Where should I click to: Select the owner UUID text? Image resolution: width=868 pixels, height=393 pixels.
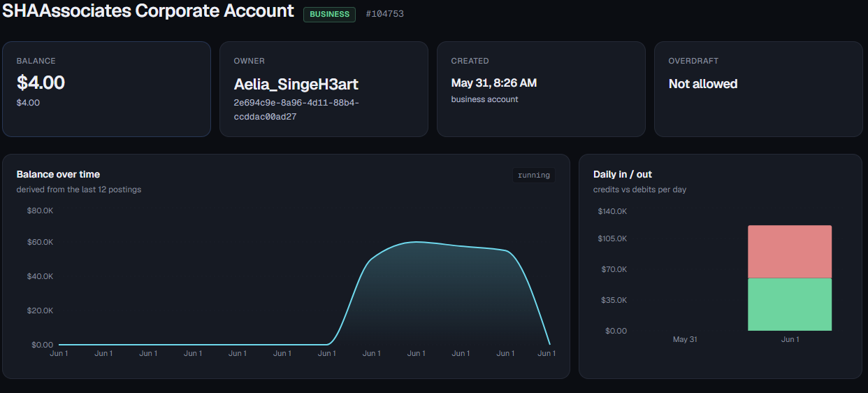296,110
